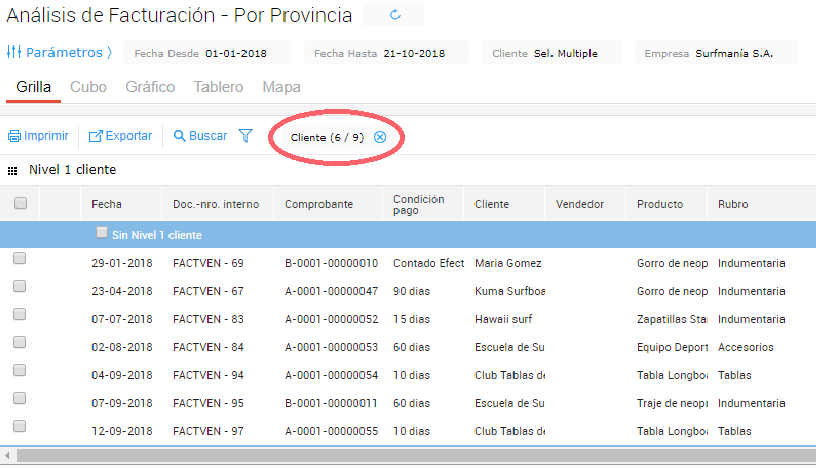Sort by Doc.-nro. interno column header
The height and width of the screenshot is (468, 816).
point(216,204)
